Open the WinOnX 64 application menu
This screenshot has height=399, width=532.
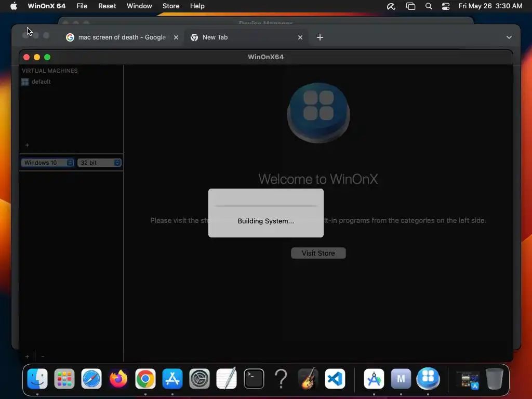(46, 6)
